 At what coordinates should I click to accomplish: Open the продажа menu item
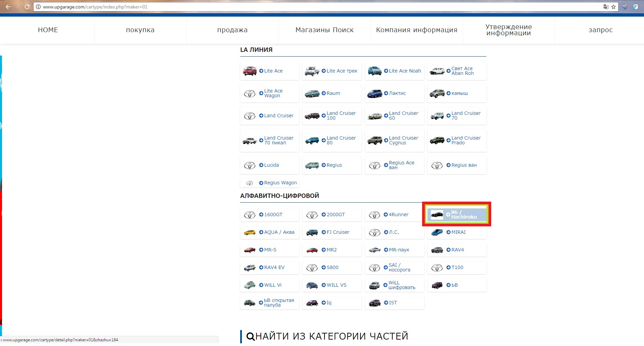click(x=232, y=30)
